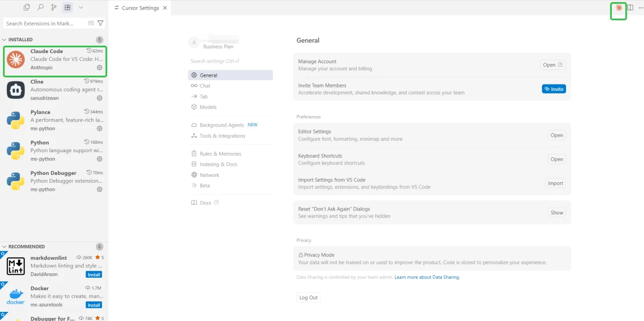Open the More Actions ellipsis menu

pyautogui.click(x=640, y=8)
